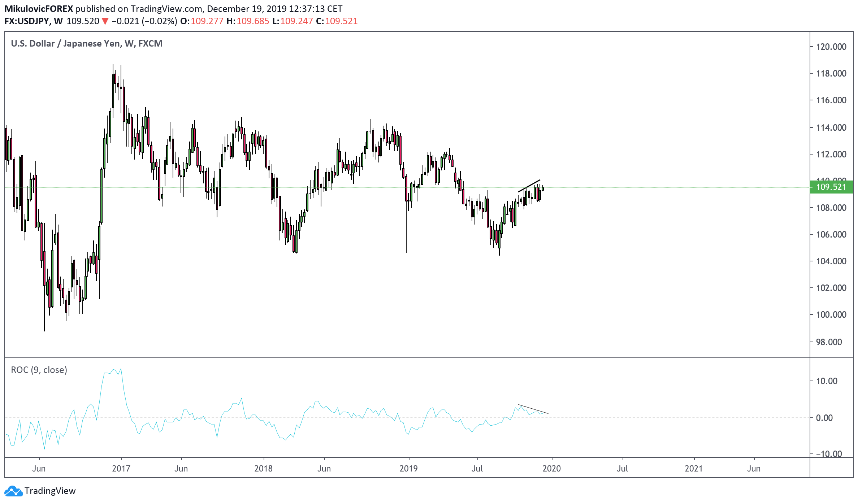The image size is (858, 504).
Task: Click the high value 109.685
Action: (253, 21)
